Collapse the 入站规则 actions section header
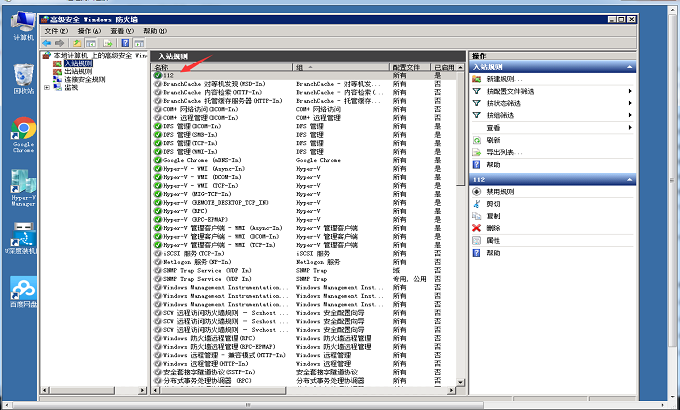Image resolution: width=680 pixels, height=410 pixels. pos(629,66)
